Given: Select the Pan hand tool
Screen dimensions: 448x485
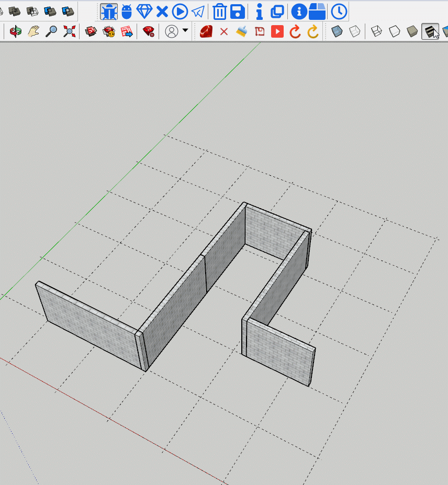Looking at the screenshot, I should [x=33, y=31].
